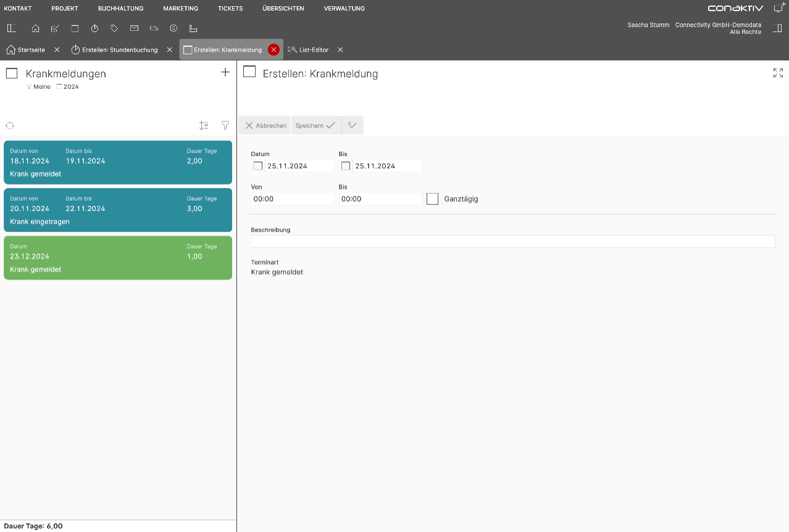
Task: Click the Erstellen: Krankmeldung form header icon
Action: click(249, 72)
